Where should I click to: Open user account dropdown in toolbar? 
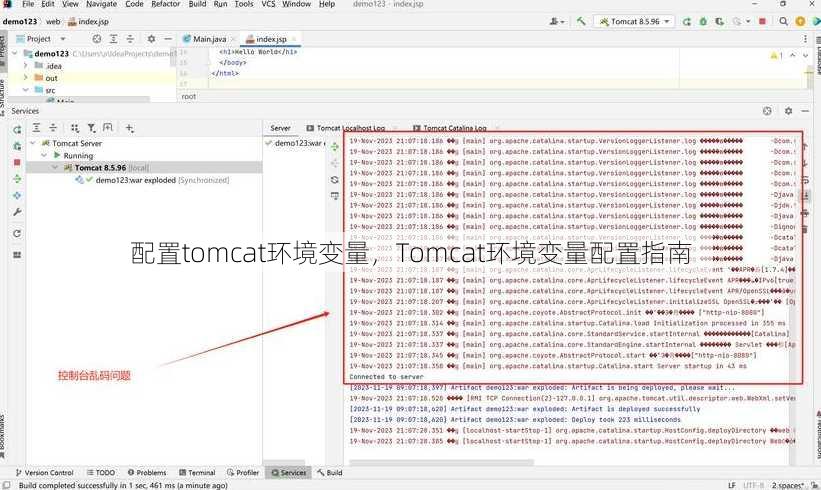point(557,21)
